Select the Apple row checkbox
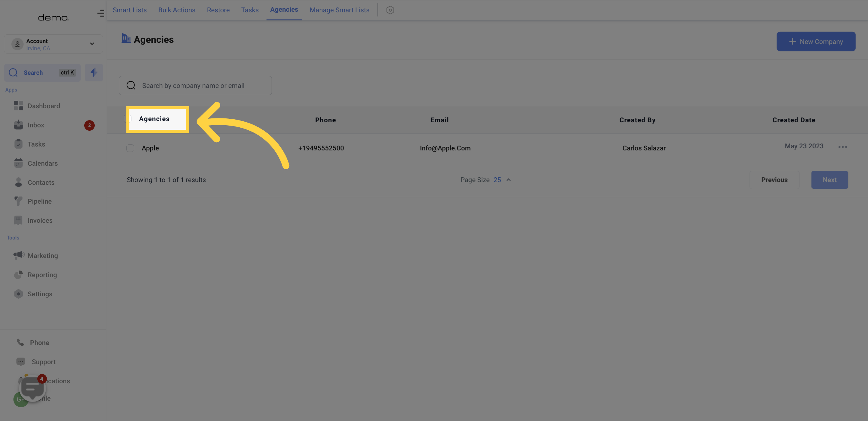This screenshot has width=868, height=421. tap(130, 148)
